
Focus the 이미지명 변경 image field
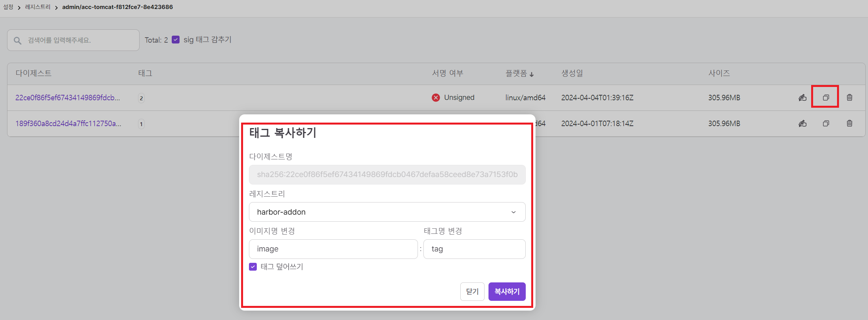pos(333,249)
